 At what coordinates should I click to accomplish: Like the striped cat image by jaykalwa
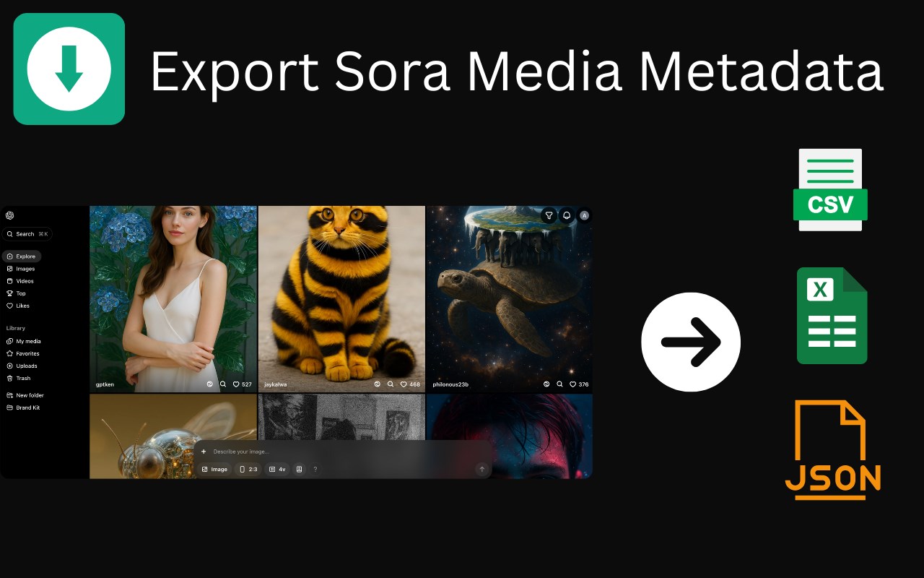(x=404, y=384)
